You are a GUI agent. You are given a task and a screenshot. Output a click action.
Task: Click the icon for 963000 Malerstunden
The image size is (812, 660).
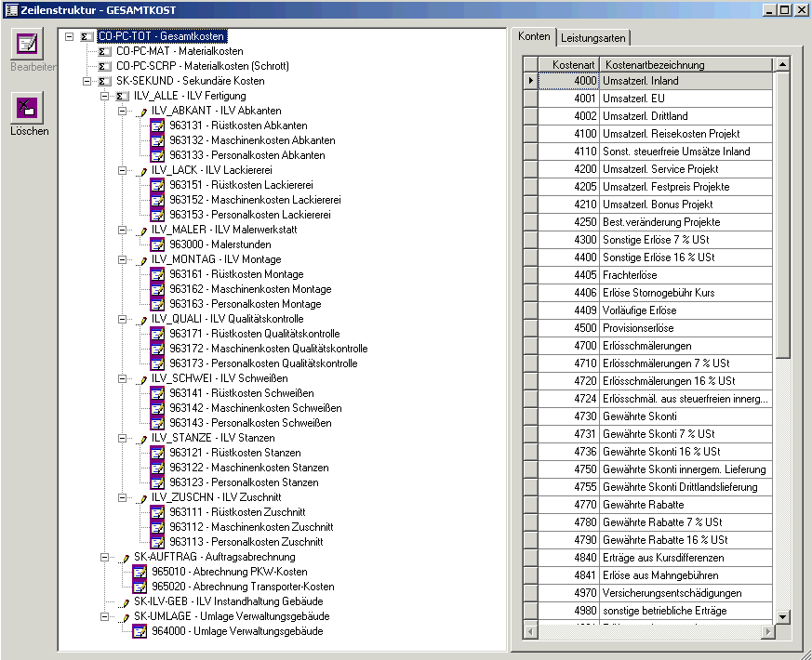point(157,244)
